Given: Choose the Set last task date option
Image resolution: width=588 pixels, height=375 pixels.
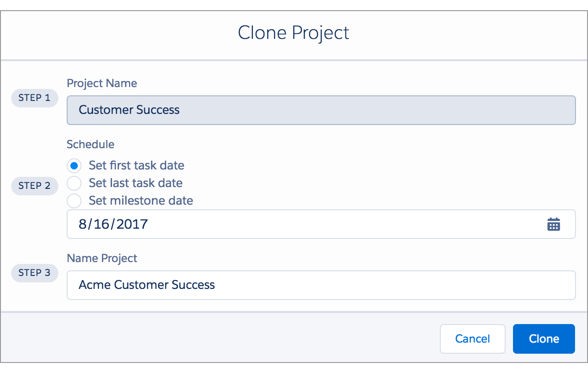Looking at the screenshot, I should [x=74, y=183].
